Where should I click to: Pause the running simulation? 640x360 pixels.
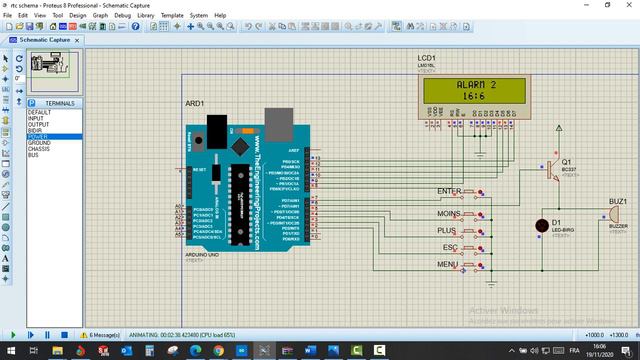(47, 335)
